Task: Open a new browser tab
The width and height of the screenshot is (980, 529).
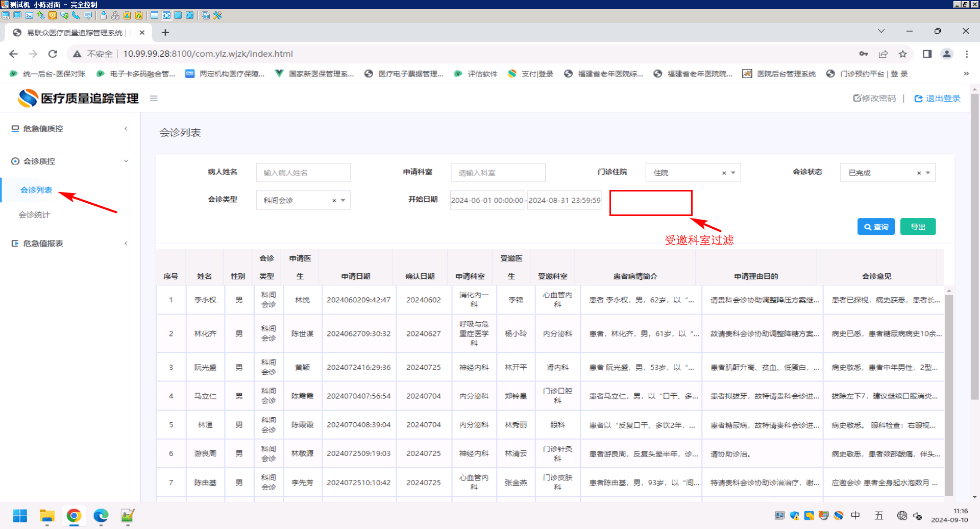Action: point(165,33)
